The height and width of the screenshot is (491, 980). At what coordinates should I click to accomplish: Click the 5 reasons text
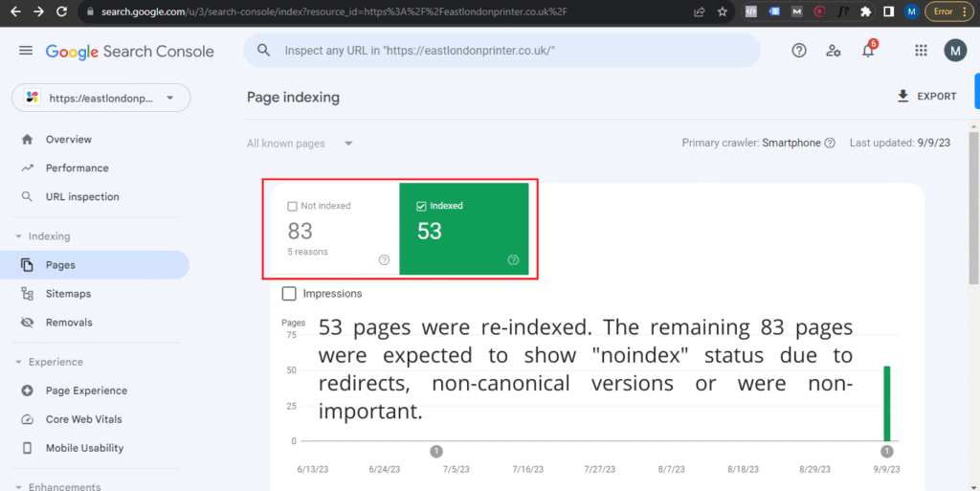(307, 252)
